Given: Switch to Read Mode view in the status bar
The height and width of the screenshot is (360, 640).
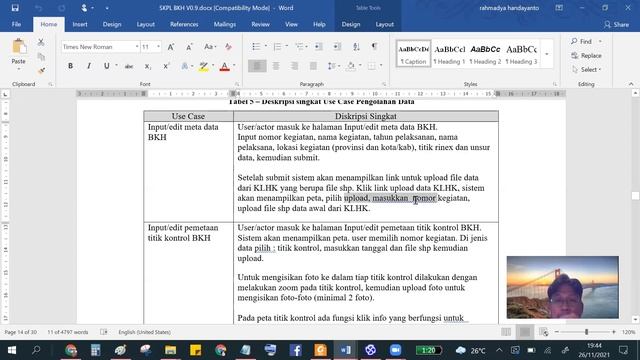Looking at the screenshot, I should click(x=506, y=332).
